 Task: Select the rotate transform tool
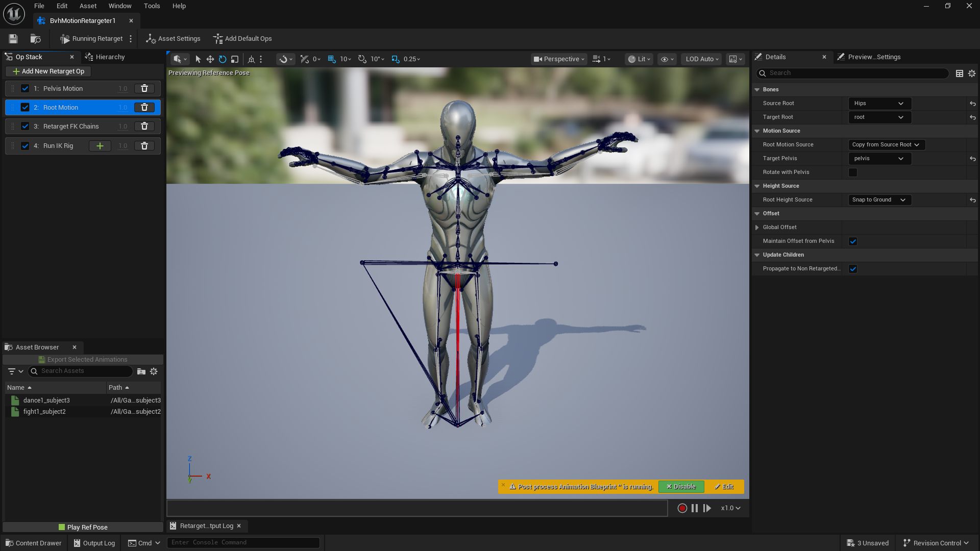223,59
